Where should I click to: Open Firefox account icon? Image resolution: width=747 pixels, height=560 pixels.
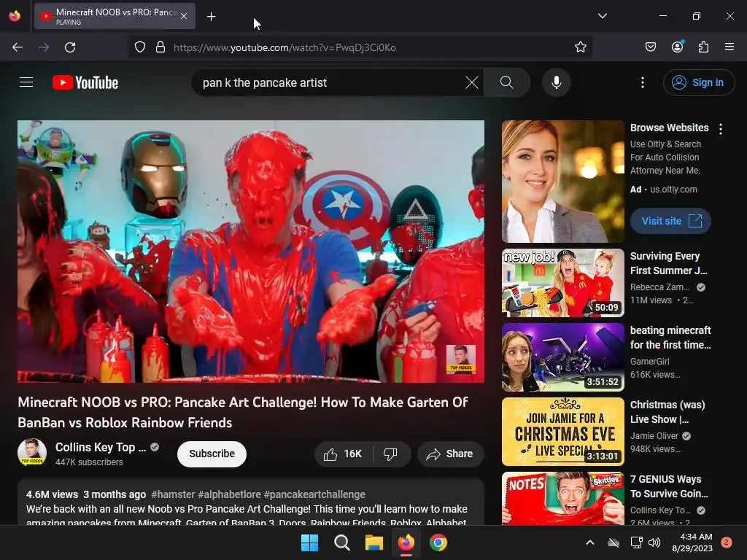678,47
